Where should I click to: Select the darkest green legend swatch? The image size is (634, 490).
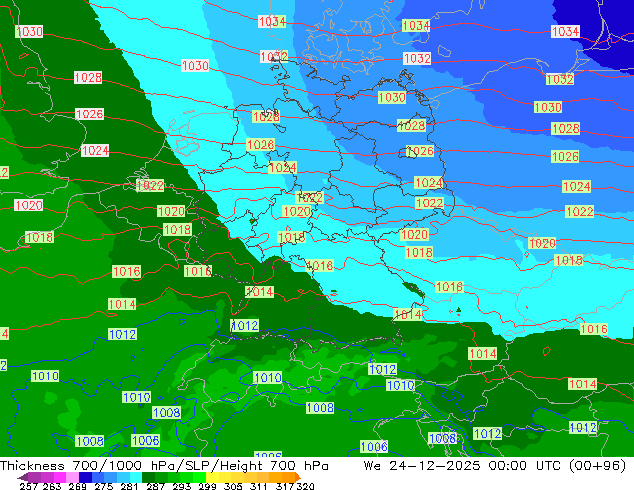[x=148, y=477]
